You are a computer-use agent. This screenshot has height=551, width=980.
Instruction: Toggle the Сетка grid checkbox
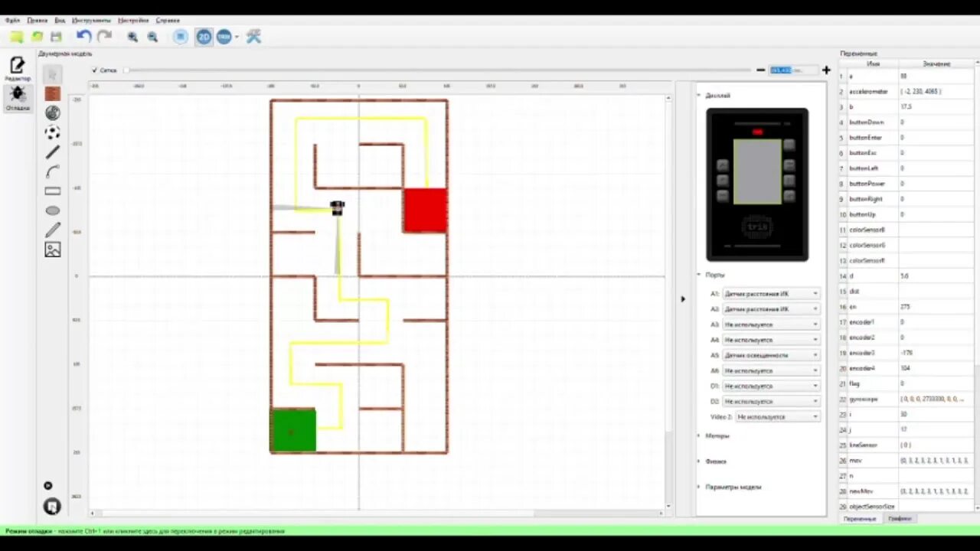(95, 70)
